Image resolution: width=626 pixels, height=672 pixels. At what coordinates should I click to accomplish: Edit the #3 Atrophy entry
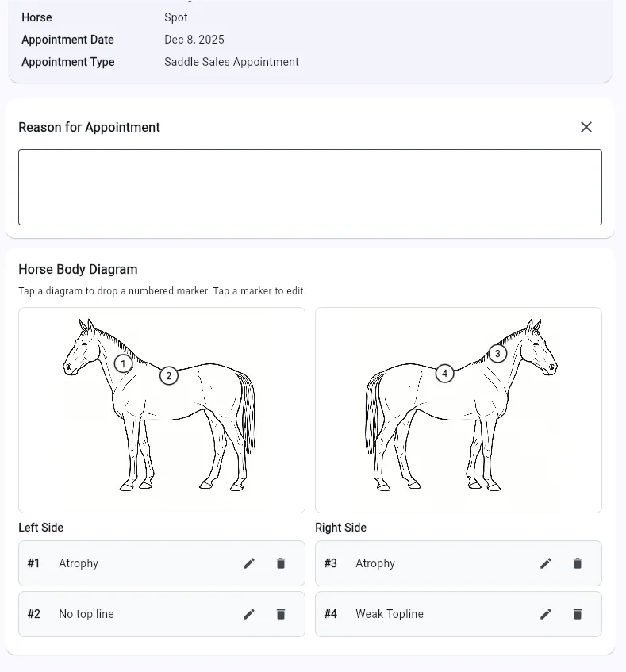click(x=545, y=563)
